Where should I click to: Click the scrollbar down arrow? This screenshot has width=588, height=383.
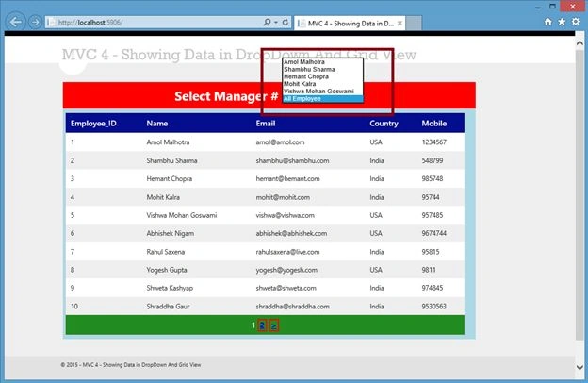[580, 367]
